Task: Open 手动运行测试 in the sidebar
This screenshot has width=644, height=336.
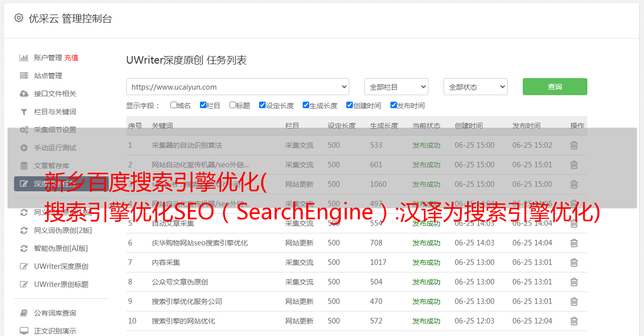Action: point(55,148)
